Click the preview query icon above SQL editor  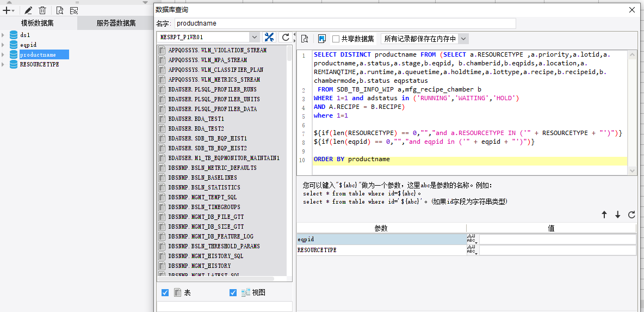[305, 39]
